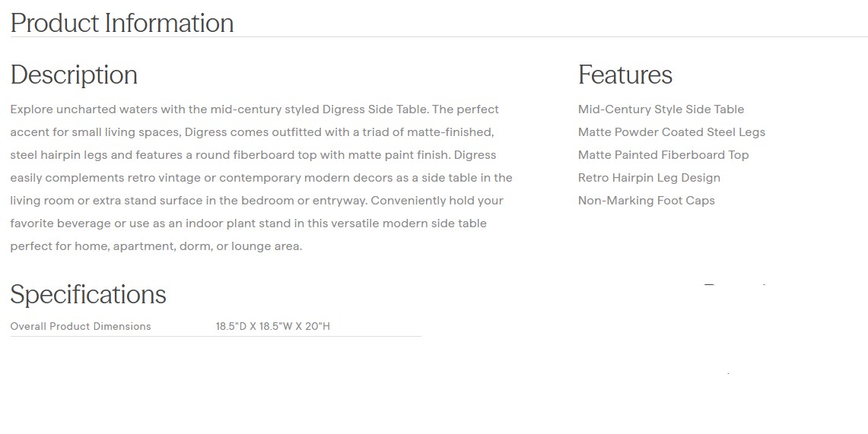Click the line starting "accent for small living spaces"
868x434 pixels.
point(252,132)
